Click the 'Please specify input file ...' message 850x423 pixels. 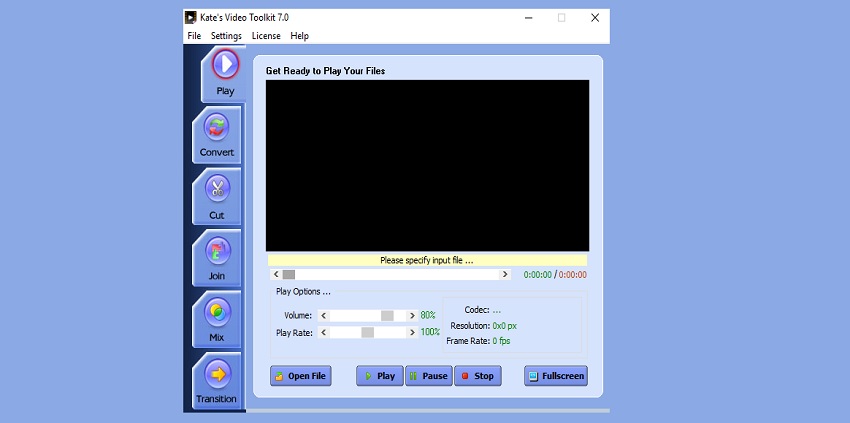pyautogui.click(x=427, y=260)
